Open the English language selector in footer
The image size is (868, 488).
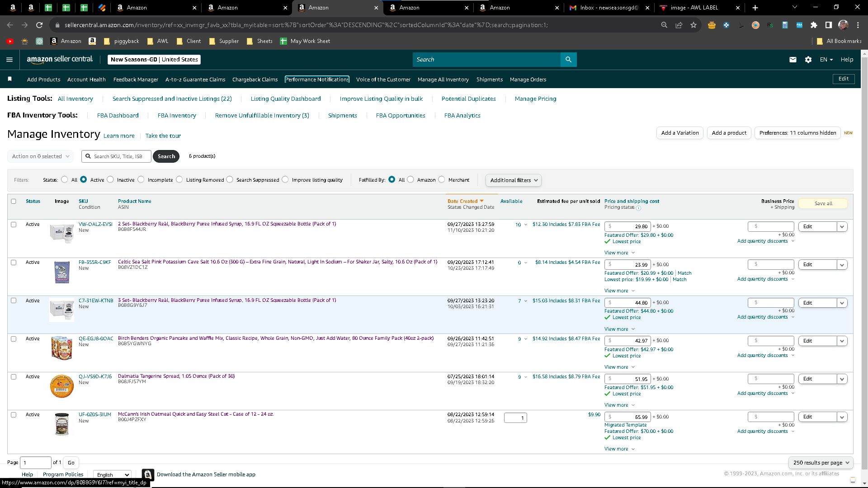pyautogui.click(x=113, y=475)
